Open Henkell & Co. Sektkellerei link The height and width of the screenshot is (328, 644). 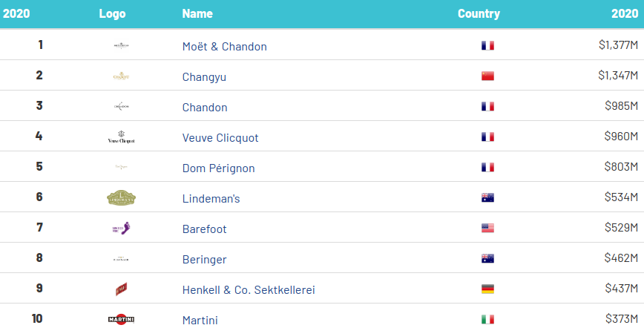tap(249, 289)
